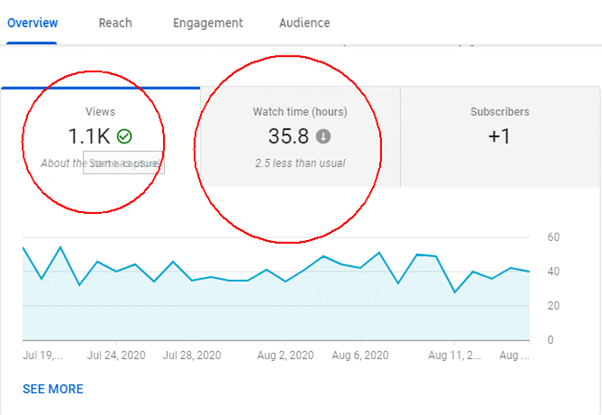Click the 35.8 watch time value

pos(288,136)
